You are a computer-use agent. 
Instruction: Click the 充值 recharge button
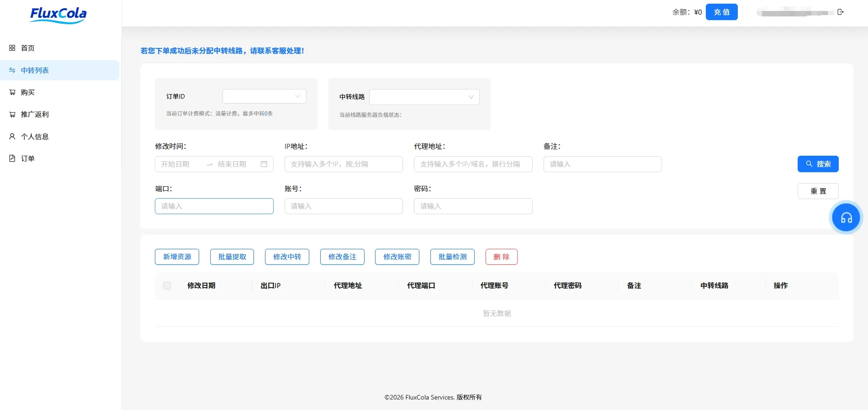(722, 12)
